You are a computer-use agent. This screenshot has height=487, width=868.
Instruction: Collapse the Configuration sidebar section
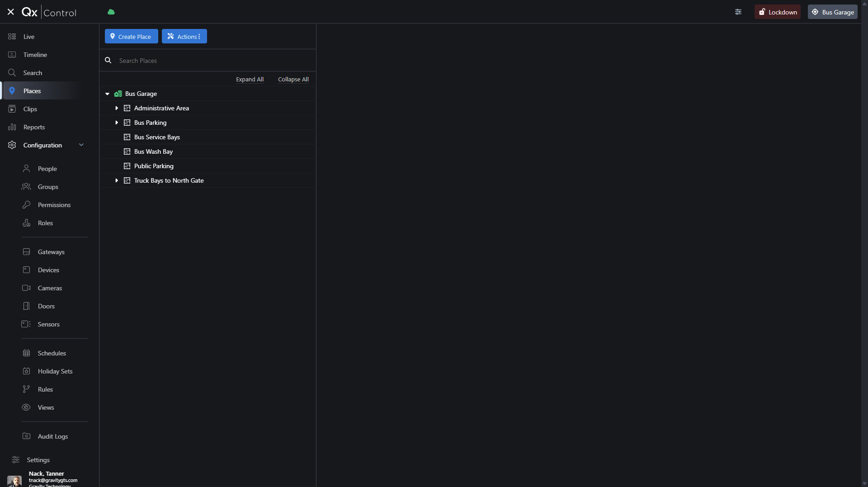click(x=81, y=145)
